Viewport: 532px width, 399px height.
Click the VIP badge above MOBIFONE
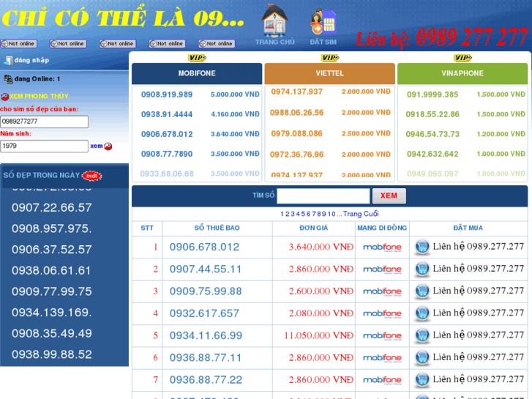(197, 58)
